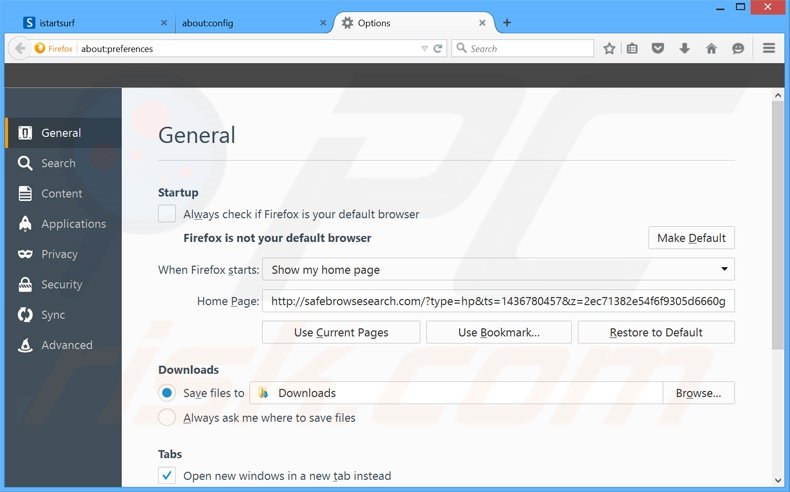790x492 pixels.
Task: Click the search magnifier icon in search box
Action: [x=461, y=48]
